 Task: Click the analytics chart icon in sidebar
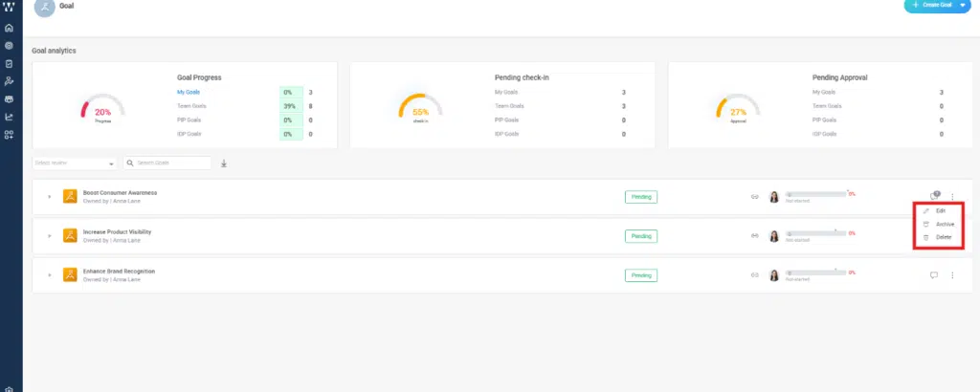10,117
